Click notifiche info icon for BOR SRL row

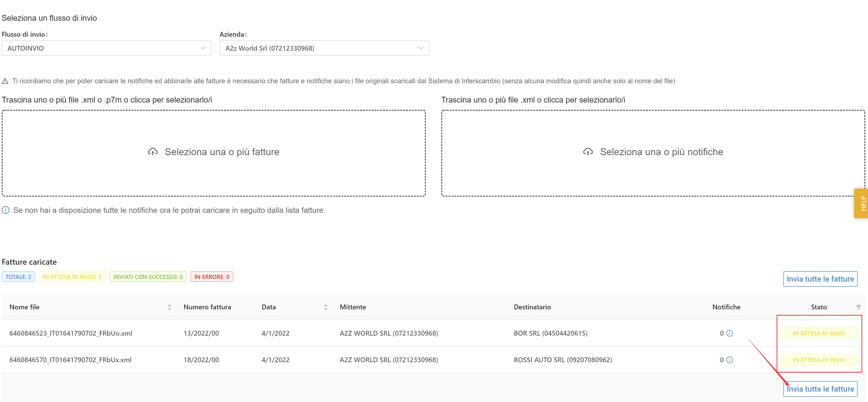click(730, 333)
